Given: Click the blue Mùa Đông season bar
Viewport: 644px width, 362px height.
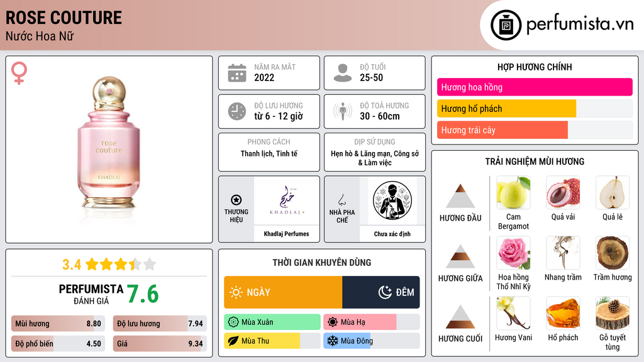Looking at the screenshot, I should pyautogui.click(x=347, y=341).
